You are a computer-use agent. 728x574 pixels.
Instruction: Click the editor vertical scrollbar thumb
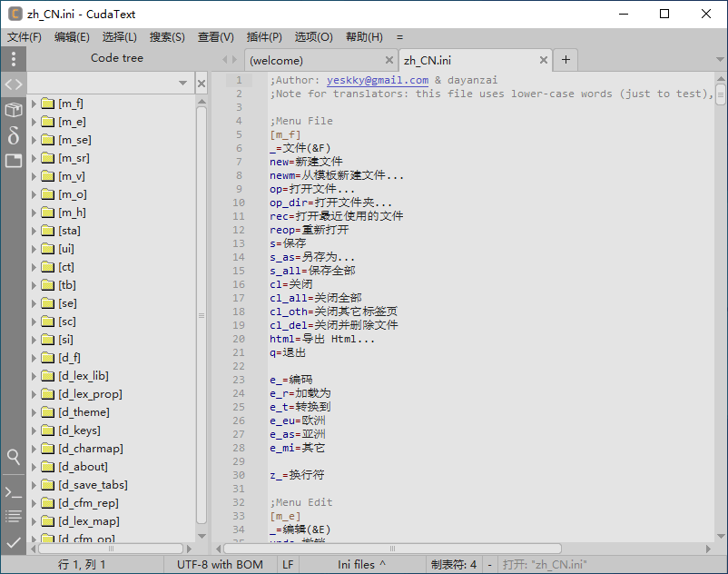[721, 94]
